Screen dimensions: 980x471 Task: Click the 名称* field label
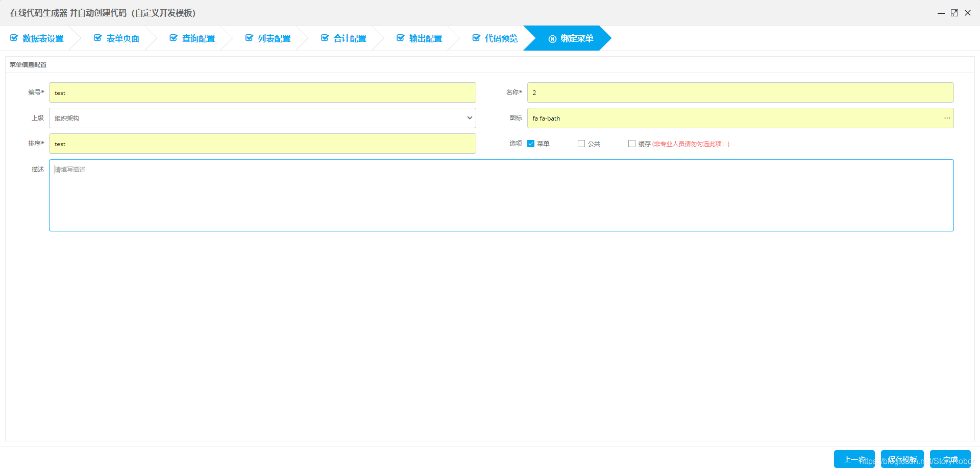(x=514, y=92)
